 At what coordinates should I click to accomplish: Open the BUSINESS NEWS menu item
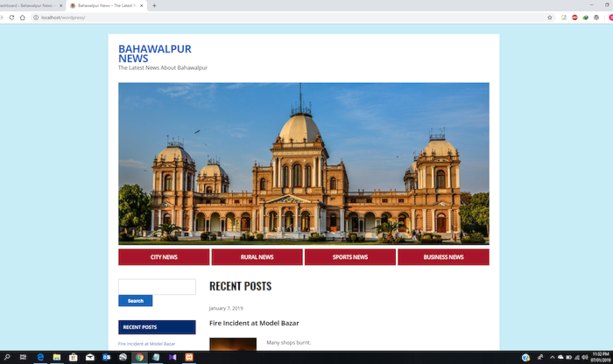[443, 257]
